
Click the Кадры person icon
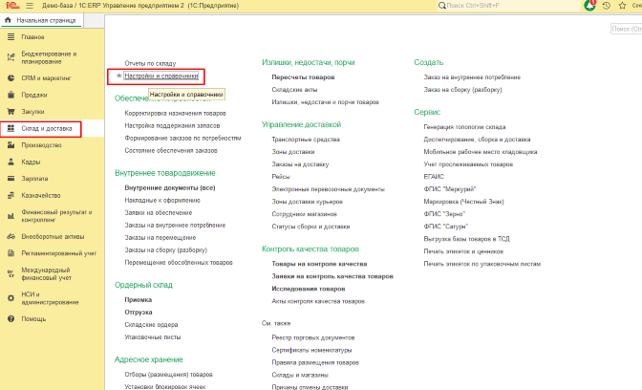tap(11, 162)
